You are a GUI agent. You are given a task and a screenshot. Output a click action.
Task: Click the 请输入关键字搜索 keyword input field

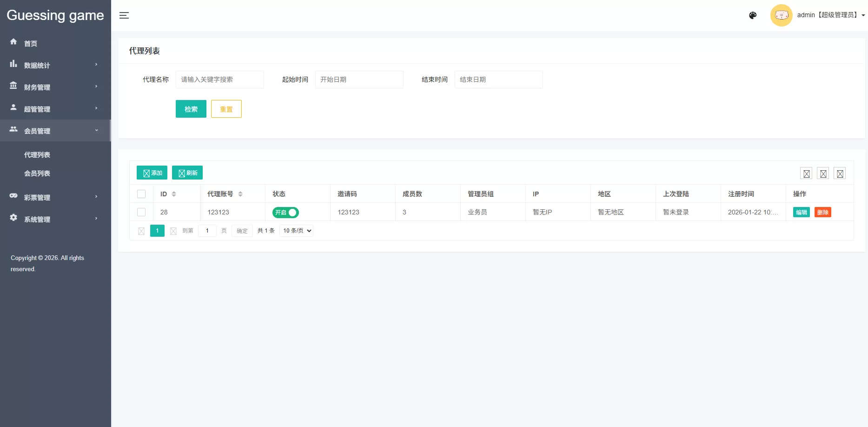coord(219,79)
